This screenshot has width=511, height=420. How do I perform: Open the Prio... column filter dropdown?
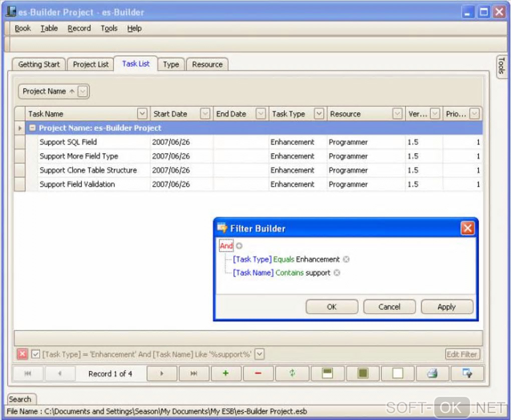coord(475,114)
